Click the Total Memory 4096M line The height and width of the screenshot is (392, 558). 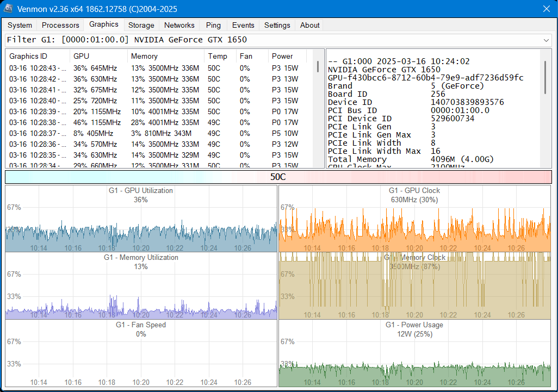point(411,159)
